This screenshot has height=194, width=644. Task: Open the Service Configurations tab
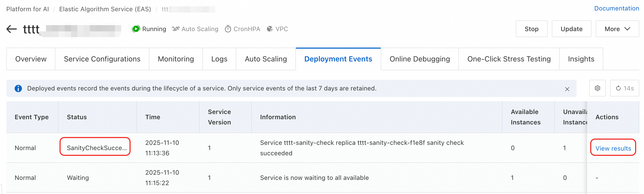pos(102,59)
